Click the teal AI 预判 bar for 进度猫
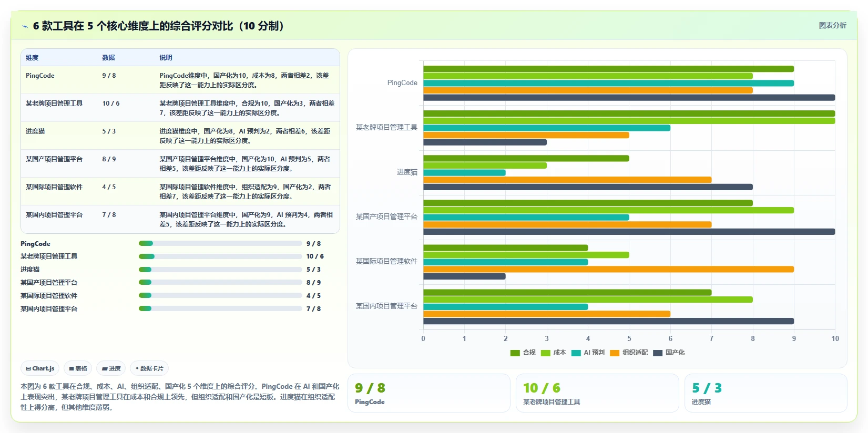This screenshot has height=433, width=868. pyautogui.click(x=464, y=173)
